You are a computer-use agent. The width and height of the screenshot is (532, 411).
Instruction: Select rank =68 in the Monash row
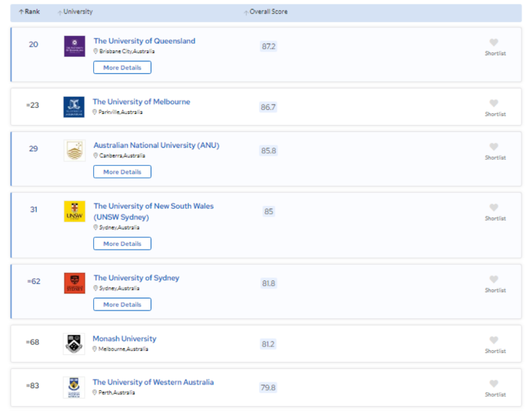33,342
